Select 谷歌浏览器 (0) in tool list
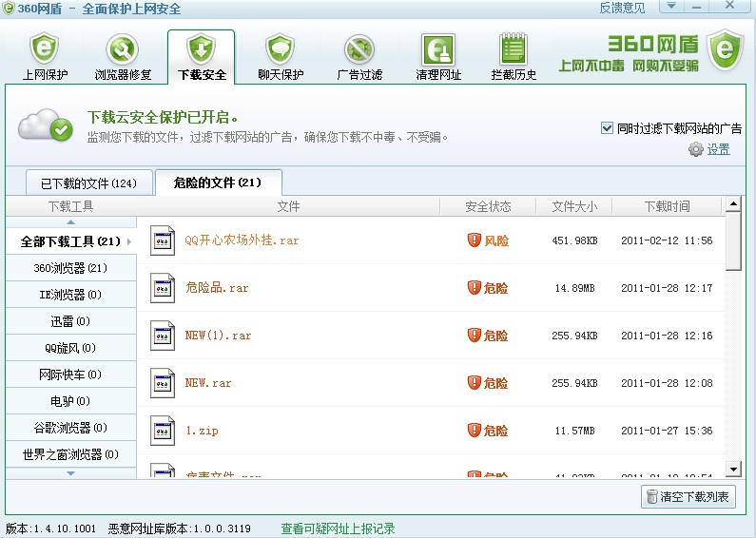The height and width of the screenshot is (538, 756). (71, 427)
